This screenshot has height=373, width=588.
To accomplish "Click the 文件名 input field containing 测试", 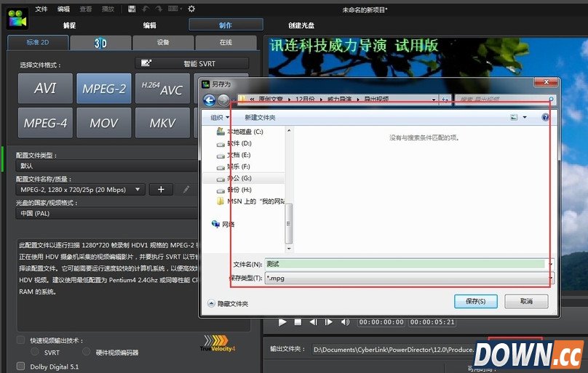I will point(405,264).
